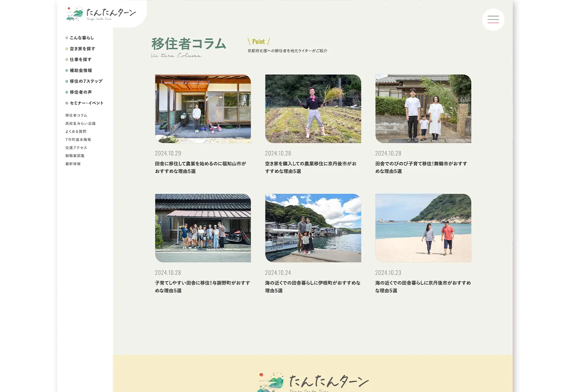Open こんな暮らし in sidebar
The height and width of the screenshot is (392, 570).
(82, 38)
